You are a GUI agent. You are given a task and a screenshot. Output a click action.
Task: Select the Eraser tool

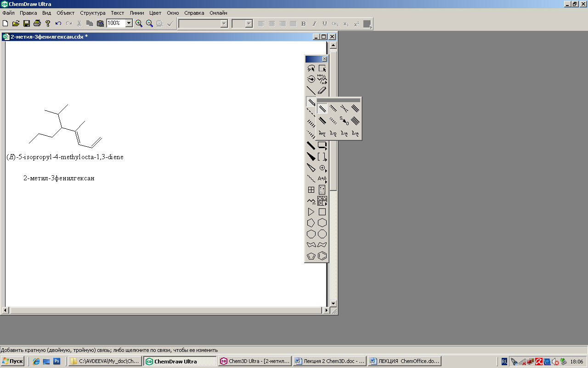[322, 91]
